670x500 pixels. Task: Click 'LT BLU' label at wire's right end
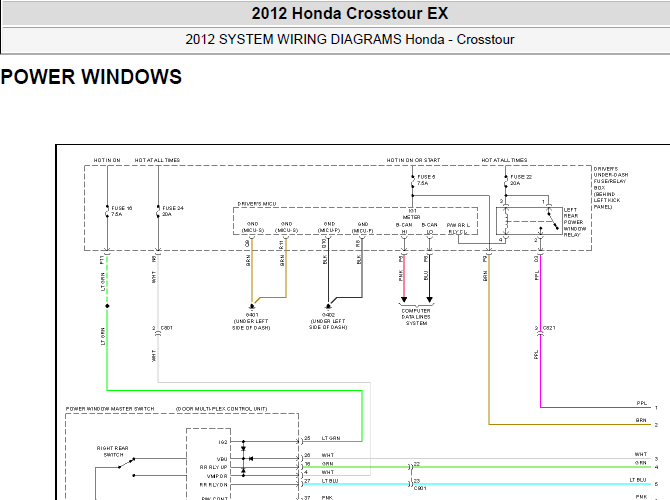pos(638,480)
